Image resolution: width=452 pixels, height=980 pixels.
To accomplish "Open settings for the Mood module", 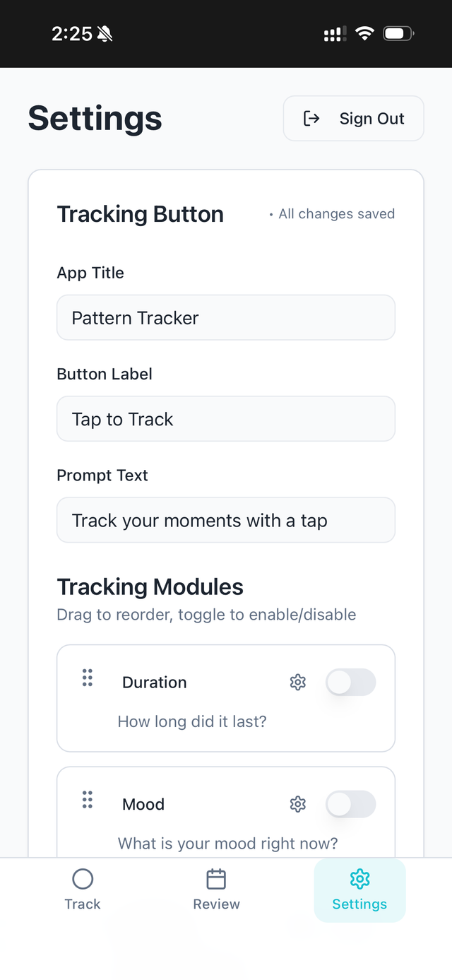I will [x=297, y=804].
